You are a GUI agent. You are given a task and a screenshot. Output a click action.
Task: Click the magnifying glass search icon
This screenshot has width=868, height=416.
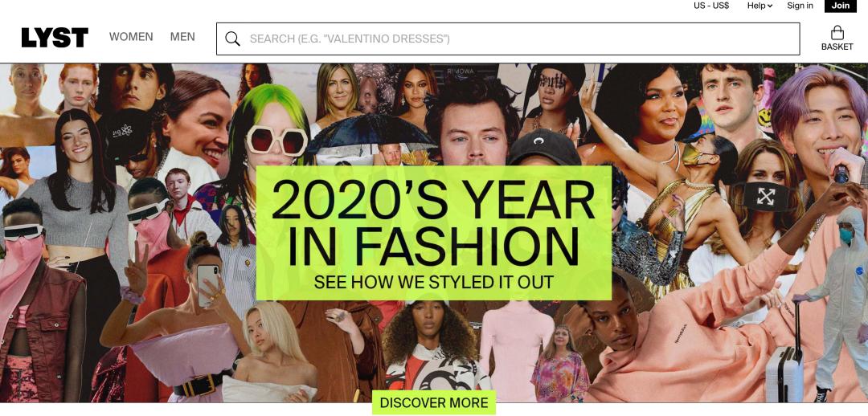pos(232,39)
